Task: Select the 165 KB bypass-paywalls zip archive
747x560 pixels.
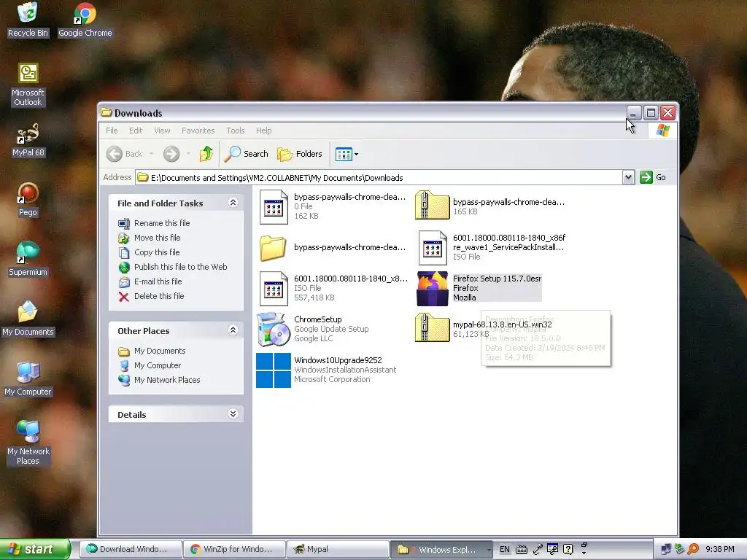Action: click(x=489, y=206)
